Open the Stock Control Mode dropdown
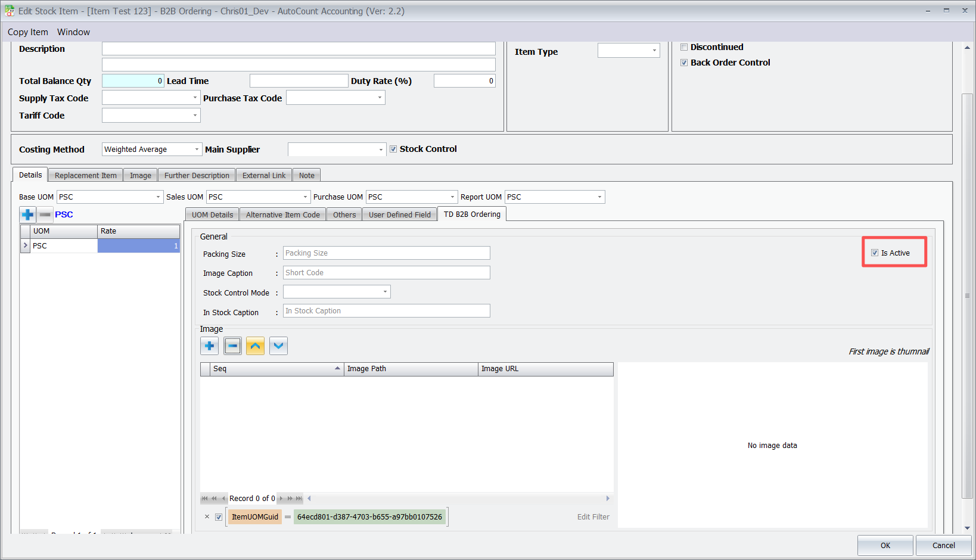Viewport: 976px width, 560px height. click(x=385, y=292)
